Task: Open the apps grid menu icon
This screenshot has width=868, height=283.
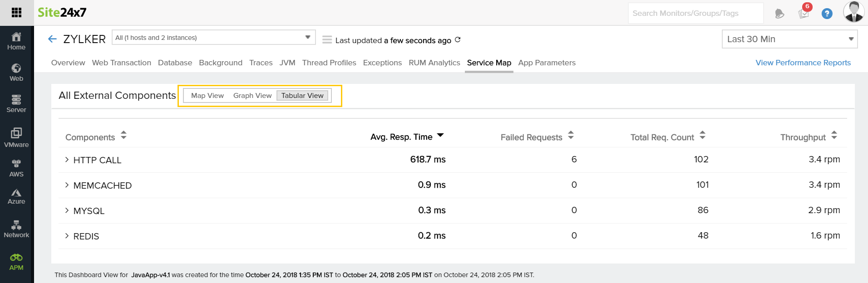Action: [16, 13]
